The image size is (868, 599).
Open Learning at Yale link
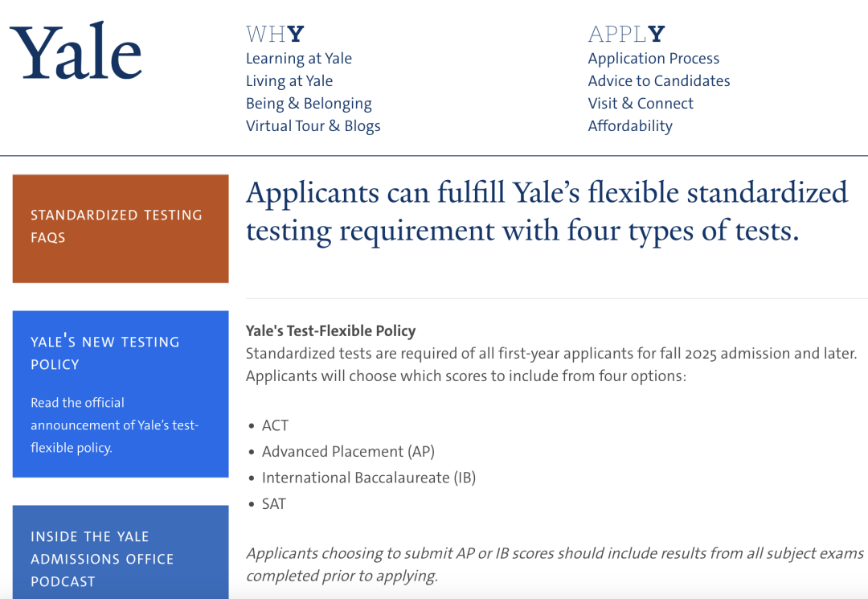299,58
